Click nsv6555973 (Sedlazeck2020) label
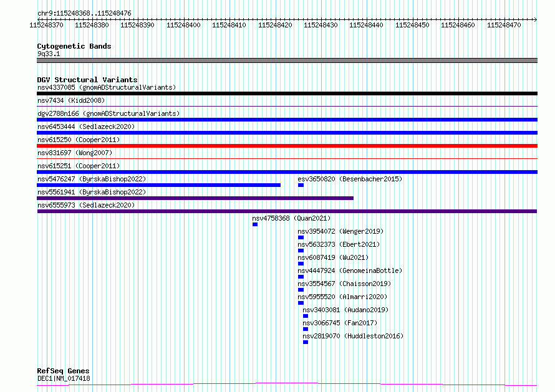Image resolution: width=555 pixels, height=392 pixels. pyautogui.click(x=86, y=205)
